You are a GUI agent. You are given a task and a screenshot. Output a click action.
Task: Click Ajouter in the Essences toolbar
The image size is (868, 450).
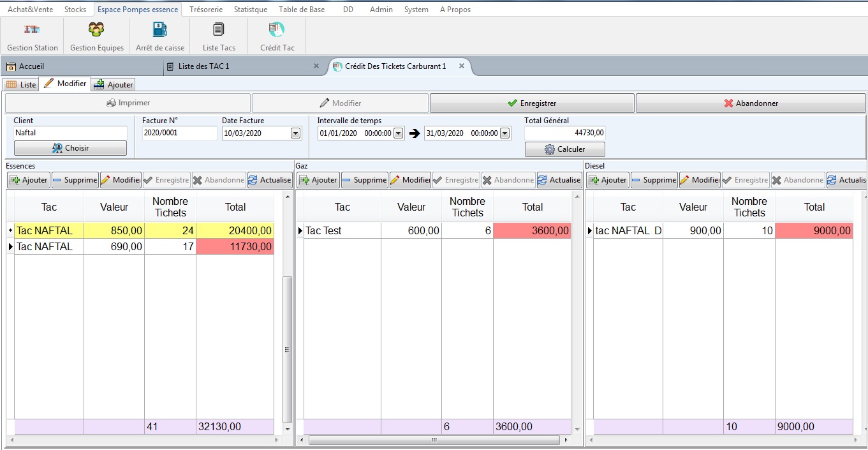[29, 180]
